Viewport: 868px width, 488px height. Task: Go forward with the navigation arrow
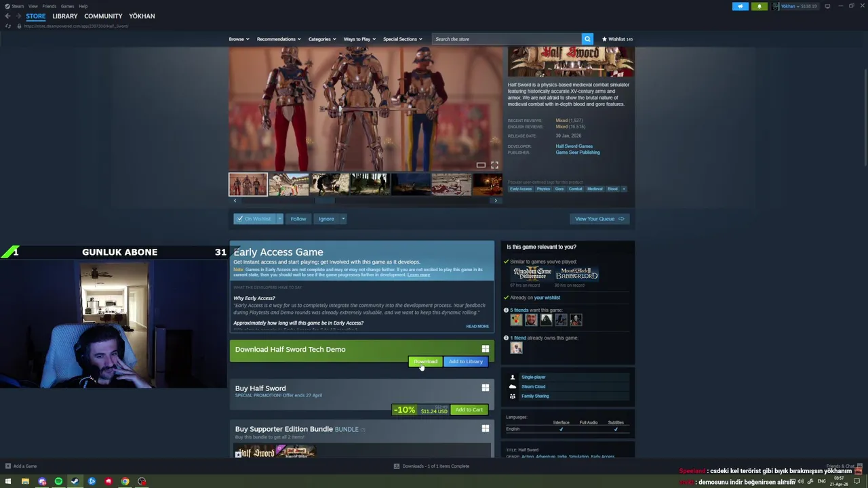tap(18, 16)
